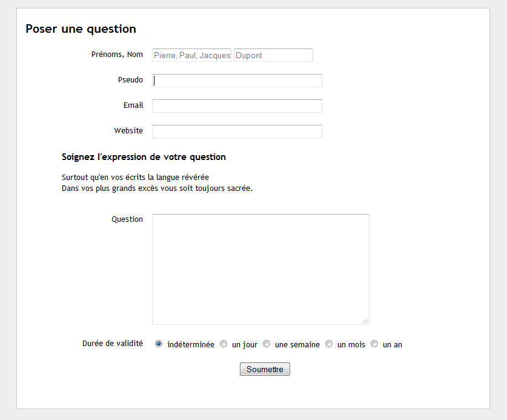
Task: Click inside the Question text area
Action: tap(260, 269)
